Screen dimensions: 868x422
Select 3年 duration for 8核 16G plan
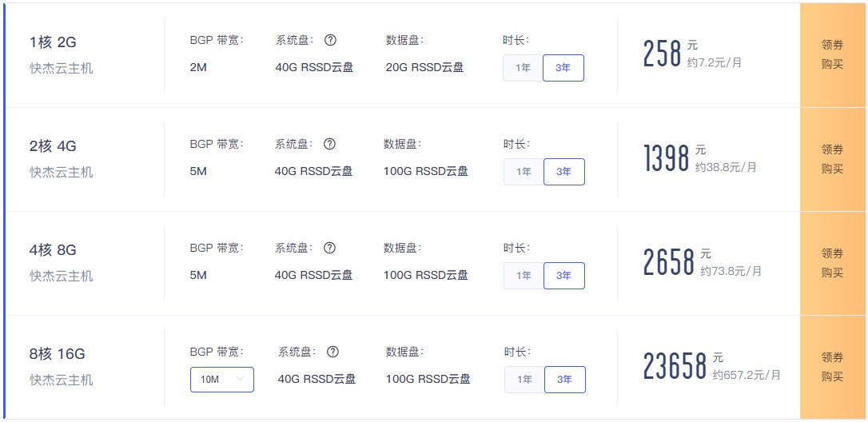click(x=564, y=380)
